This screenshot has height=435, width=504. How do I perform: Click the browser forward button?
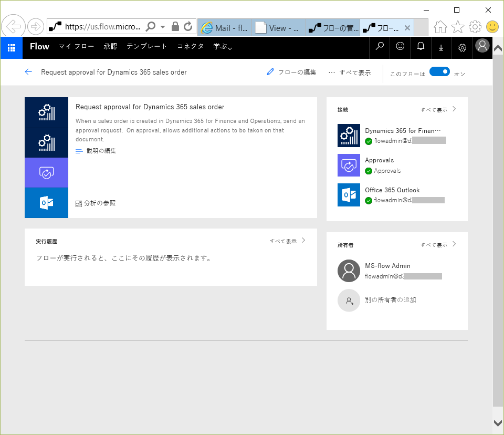coord(35,26)
